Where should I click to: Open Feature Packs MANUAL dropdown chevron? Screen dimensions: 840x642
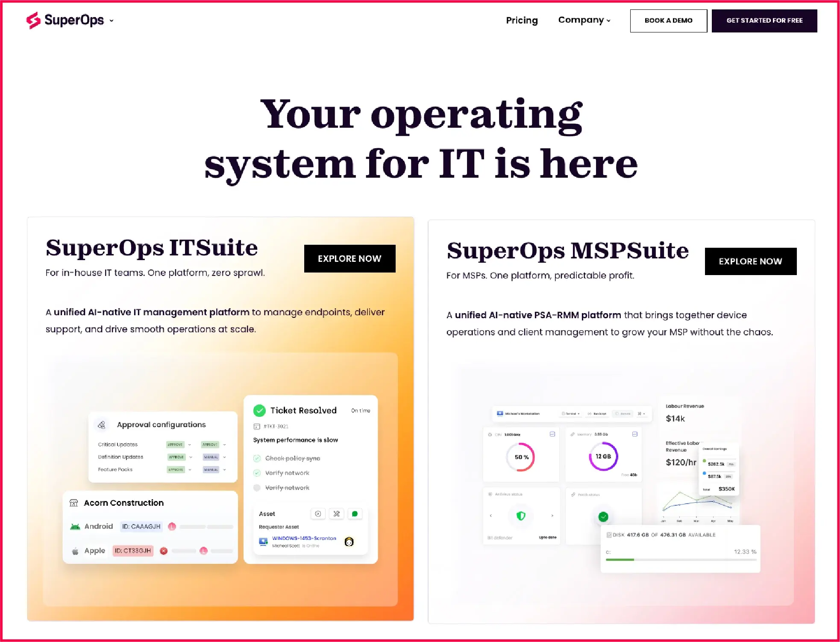tap(224, 469)
